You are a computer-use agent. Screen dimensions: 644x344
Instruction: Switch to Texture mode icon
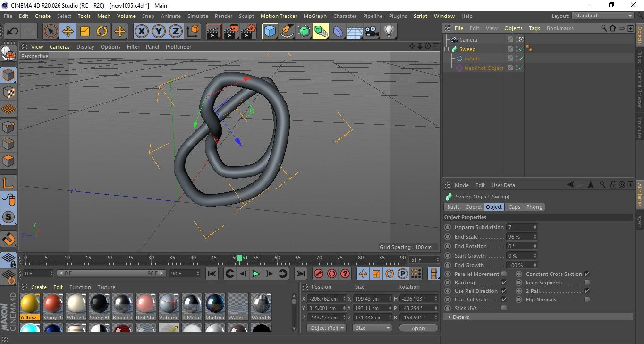tap(8, 92)
